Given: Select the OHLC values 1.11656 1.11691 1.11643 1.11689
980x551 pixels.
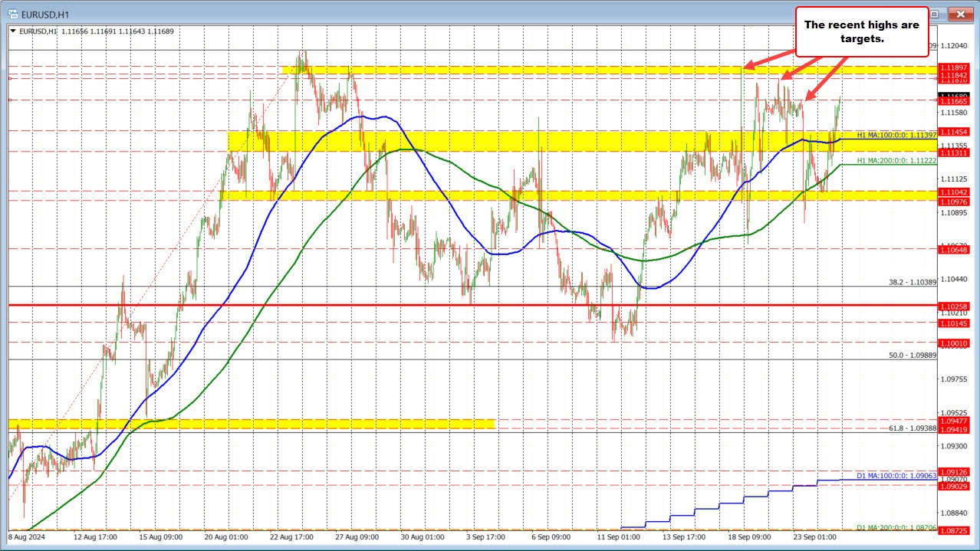Looking at the screenshot, I should (x=119, y=31).
